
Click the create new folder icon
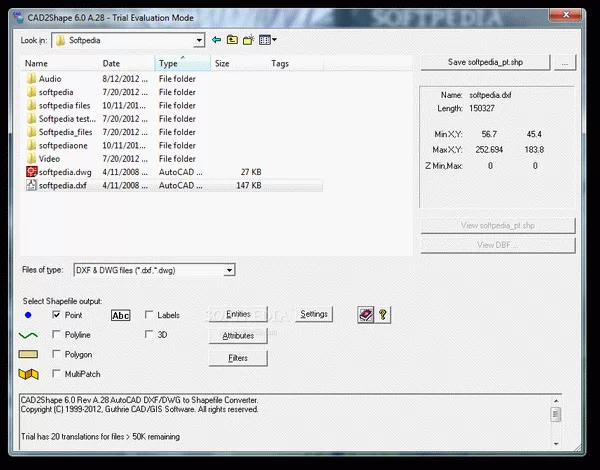248,40
